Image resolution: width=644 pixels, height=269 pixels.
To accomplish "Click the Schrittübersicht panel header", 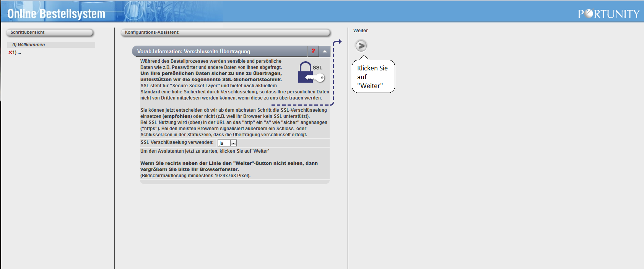I will [50, 33].
